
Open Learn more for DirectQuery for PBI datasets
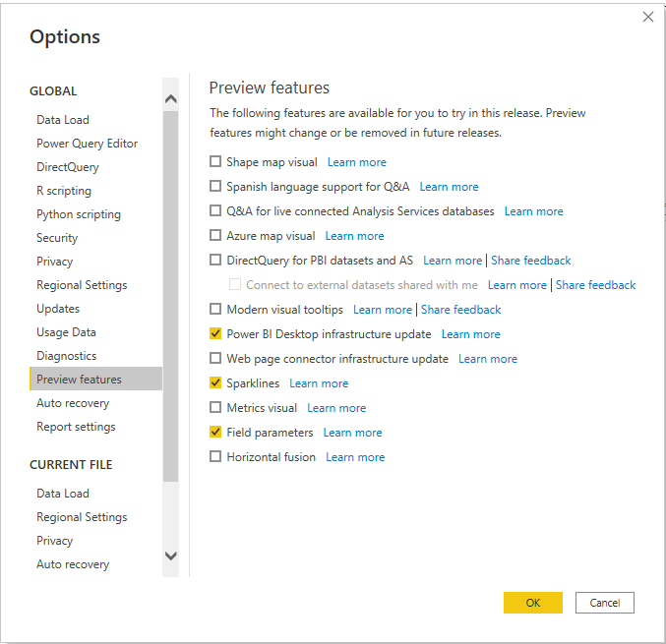[453, 261]
